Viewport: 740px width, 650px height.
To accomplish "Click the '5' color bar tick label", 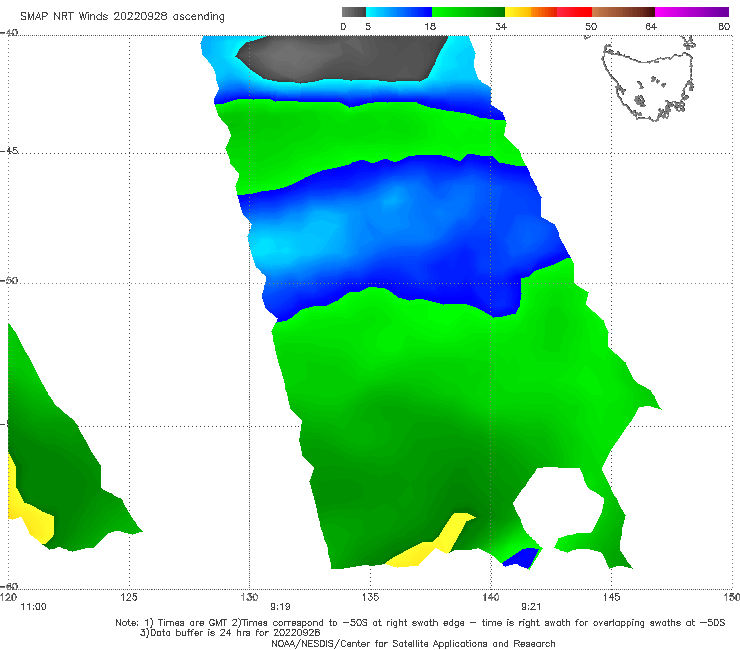I will click(x=368, y=26).
